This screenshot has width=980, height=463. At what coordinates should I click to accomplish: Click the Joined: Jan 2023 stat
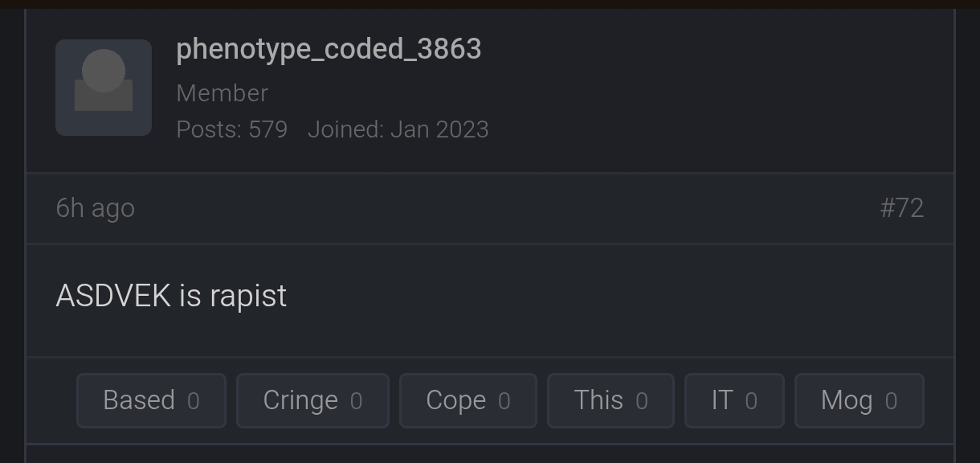pyautogui.click(x=398, y=129)
